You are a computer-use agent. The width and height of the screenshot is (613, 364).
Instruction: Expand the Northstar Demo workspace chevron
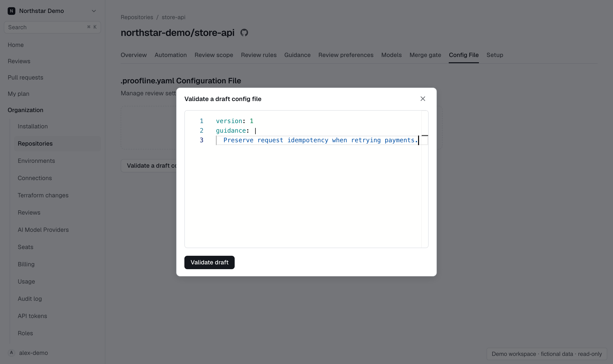[94, 11]
